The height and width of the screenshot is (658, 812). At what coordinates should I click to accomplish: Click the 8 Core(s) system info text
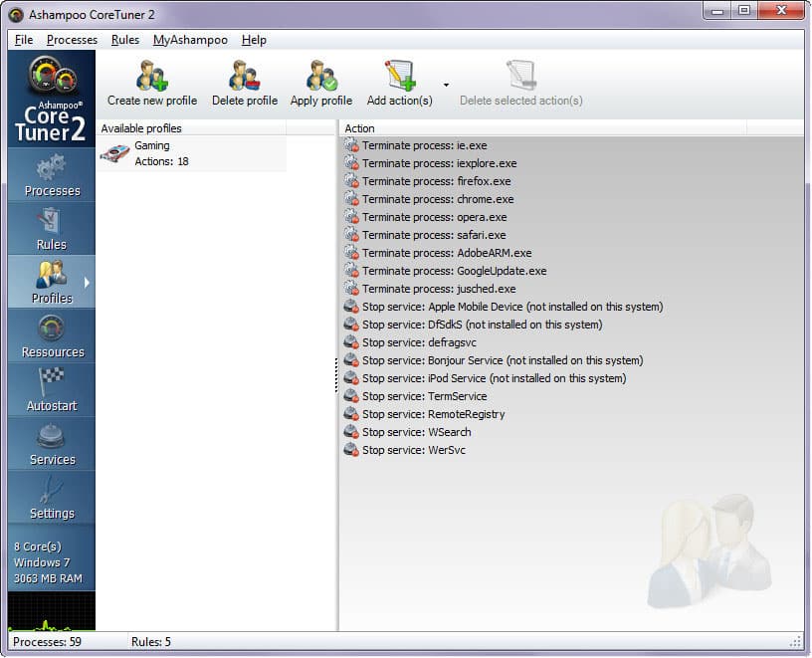[x=37, y=547]
